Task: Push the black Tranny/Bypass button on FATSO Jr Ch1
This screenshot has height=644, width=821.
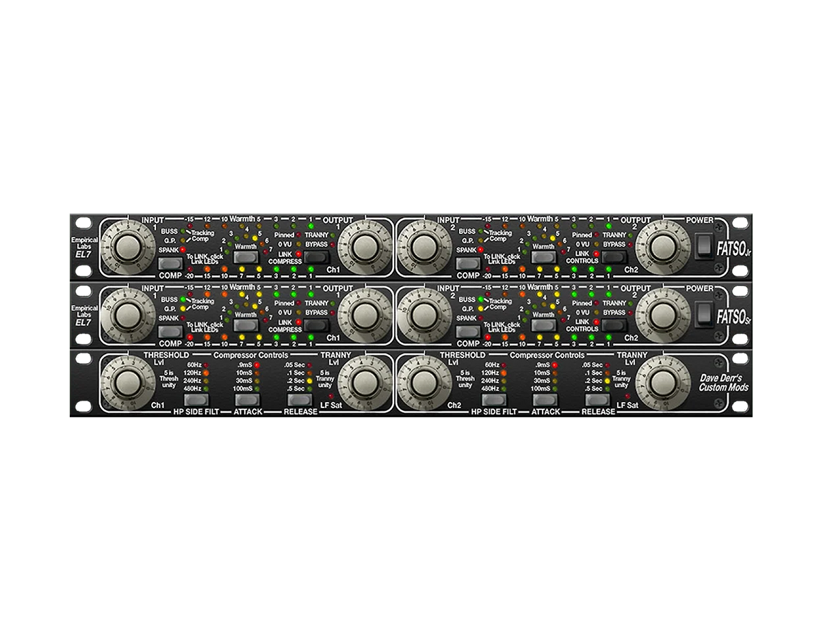Action: click(x=317, y=257)
